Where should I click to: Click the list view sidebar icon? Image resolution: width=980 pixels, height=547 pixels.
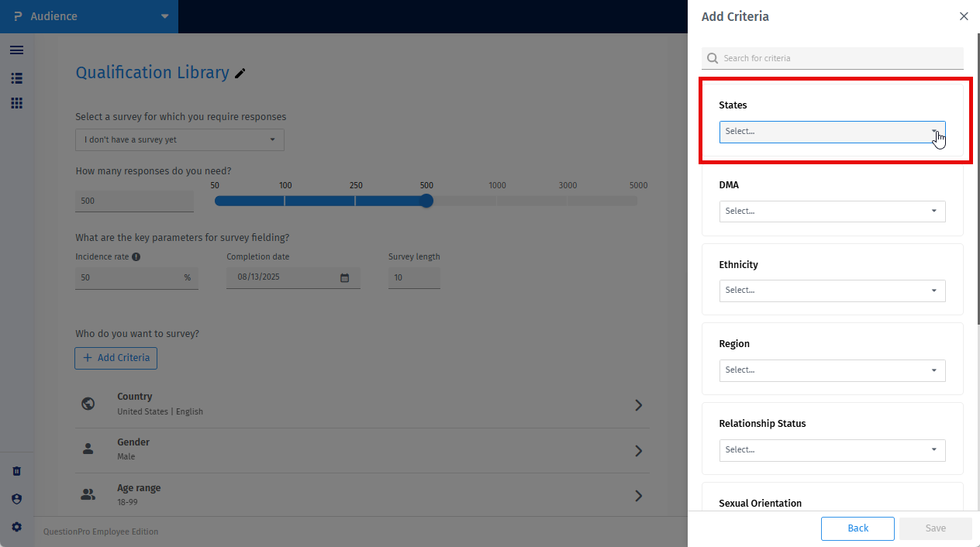click(x=16, y=78)
